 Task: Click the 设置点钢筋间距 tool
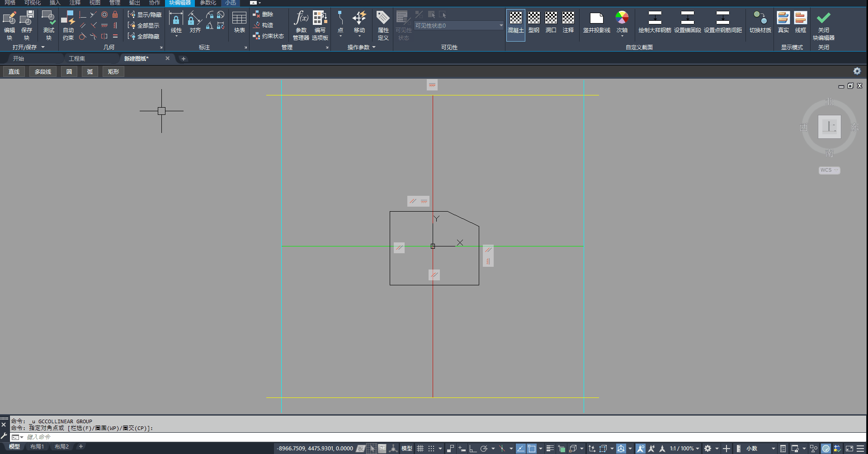coord(723,22)
